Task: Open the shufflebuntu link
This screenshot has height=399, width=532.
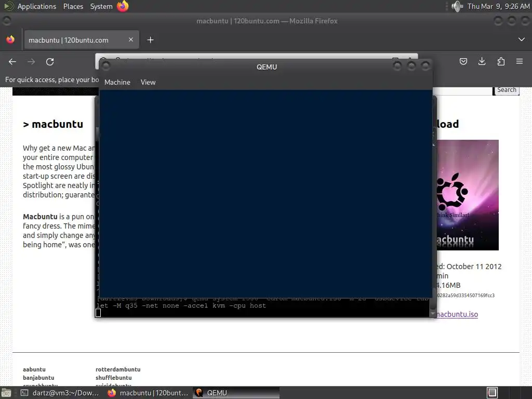Action: click(x=113, y=378)
